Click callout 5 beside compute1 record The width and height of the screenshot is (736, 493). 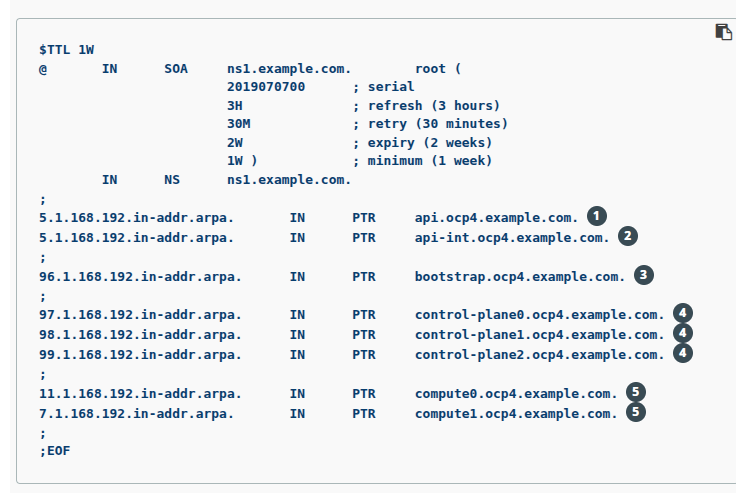pos(636,412)
